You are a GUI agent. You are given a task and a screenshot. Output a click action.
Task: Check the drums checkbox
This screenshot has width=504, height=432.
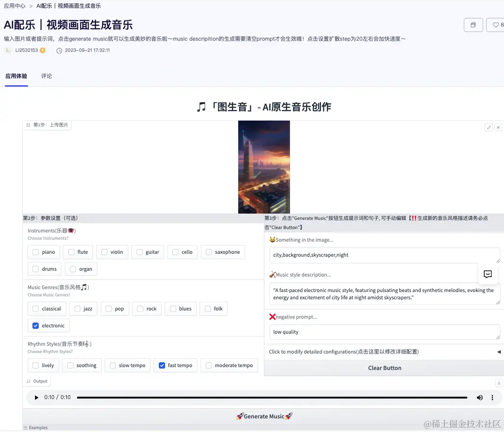pos(36,269)
